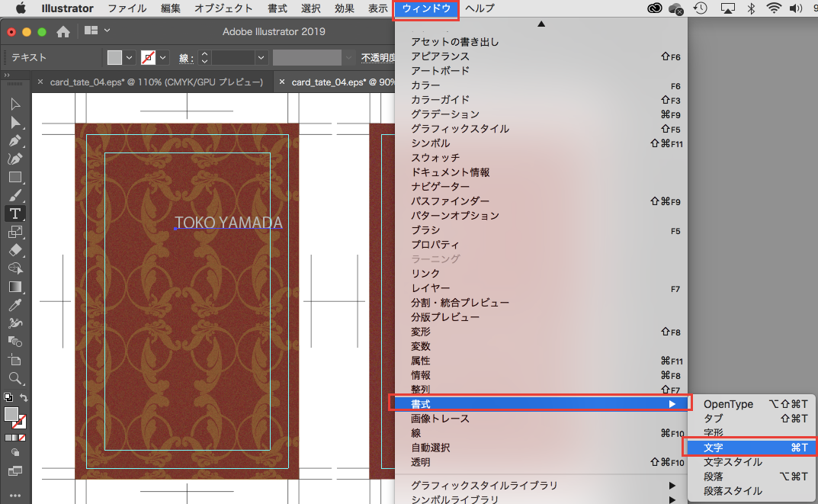Open the stroke color dropdown
Viewport: 818px width, 504px height.
pos(164,57)
